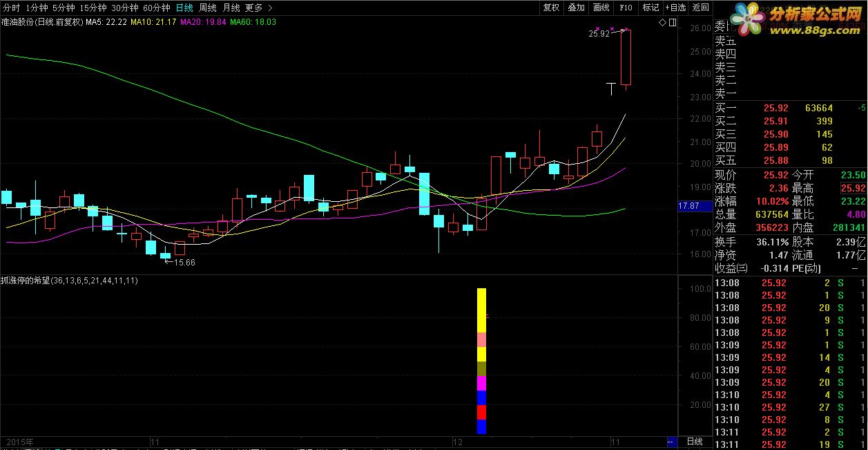868x450 pixels.
Task: Open the 复权 price adjustment option
Action: point(551,8)
